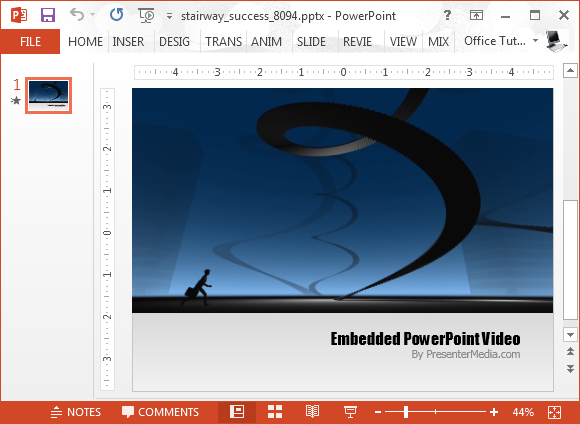580x424 pixels.
Task: Start slideshow from beginning icon
Action: [x=146, y=15]
